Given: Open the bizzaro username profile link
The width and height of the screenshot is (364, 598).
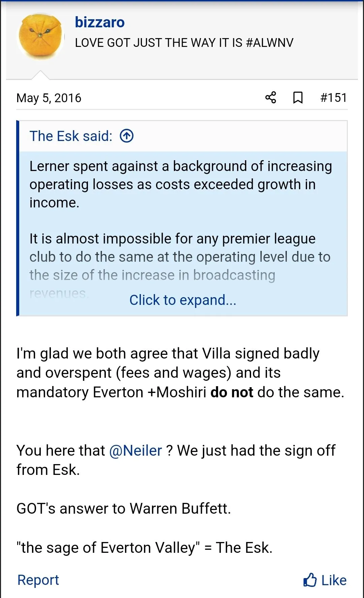Looking at the screenshot, I should 100,22.
